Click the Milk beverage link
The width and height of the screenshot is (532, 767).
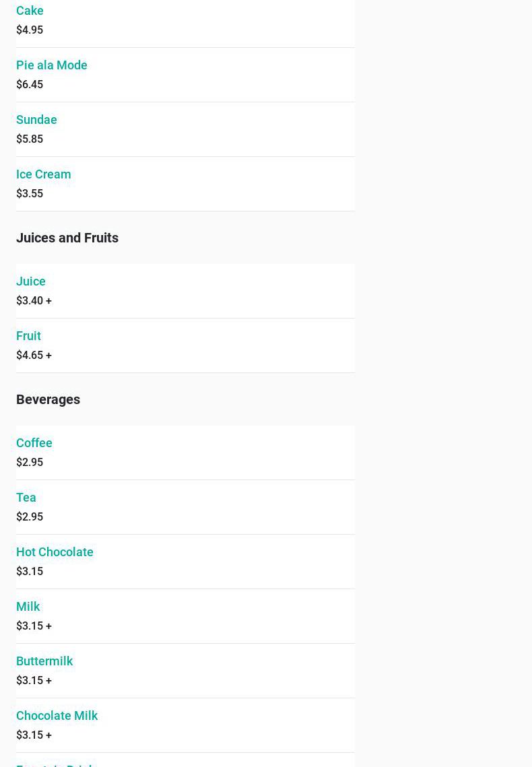(28, 607)
